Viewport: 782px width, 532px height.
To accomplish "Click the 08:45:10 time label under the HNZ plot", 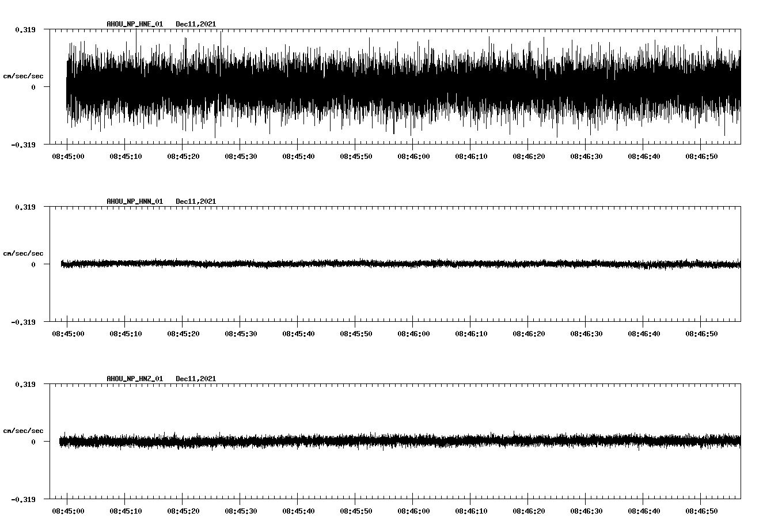I will [x=126, y=511].
